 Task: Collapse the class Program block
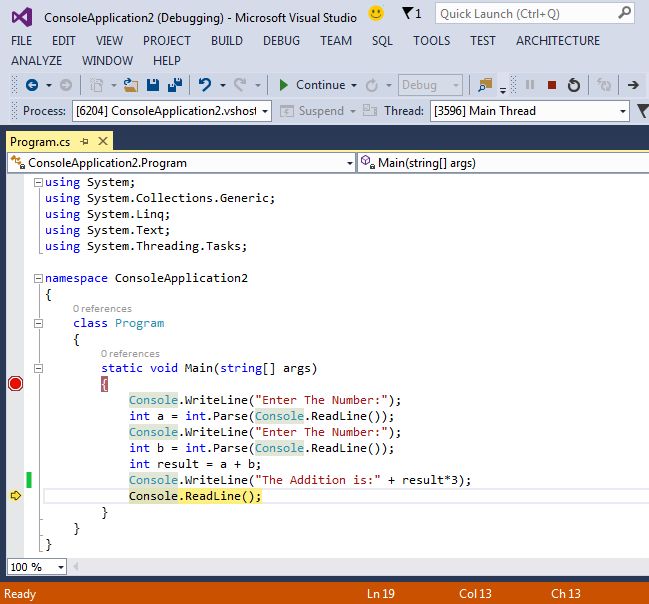38,323
